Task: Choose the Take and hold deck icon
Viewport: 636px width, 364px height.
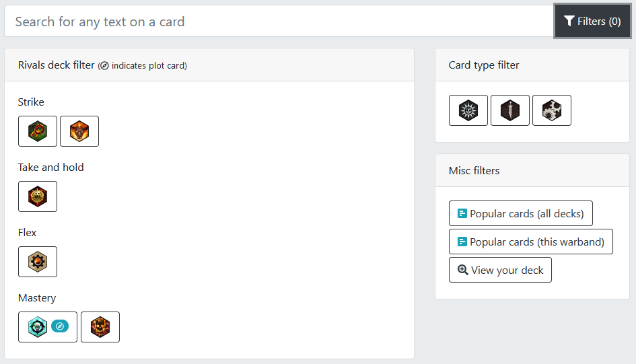Action: point(38,196)
